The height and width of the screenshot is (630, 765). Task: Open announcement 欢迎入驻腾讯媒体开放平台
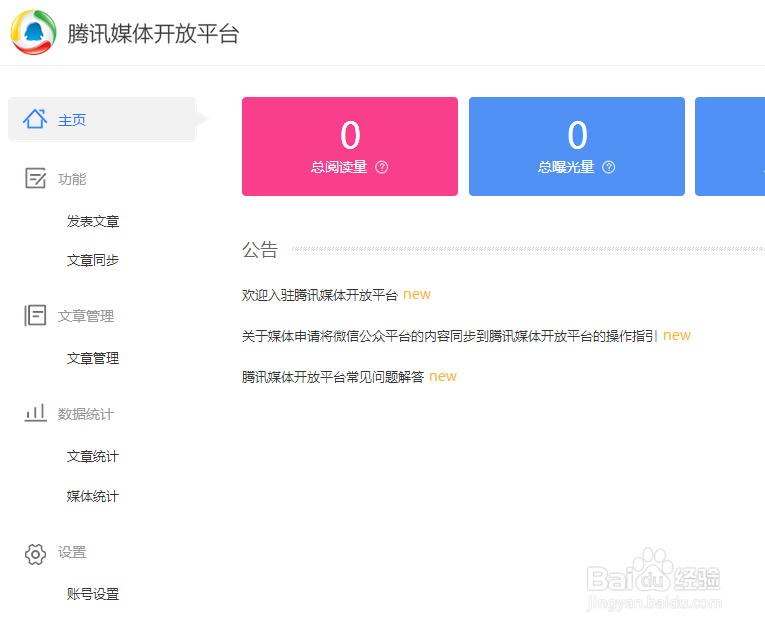coord(320,295)
